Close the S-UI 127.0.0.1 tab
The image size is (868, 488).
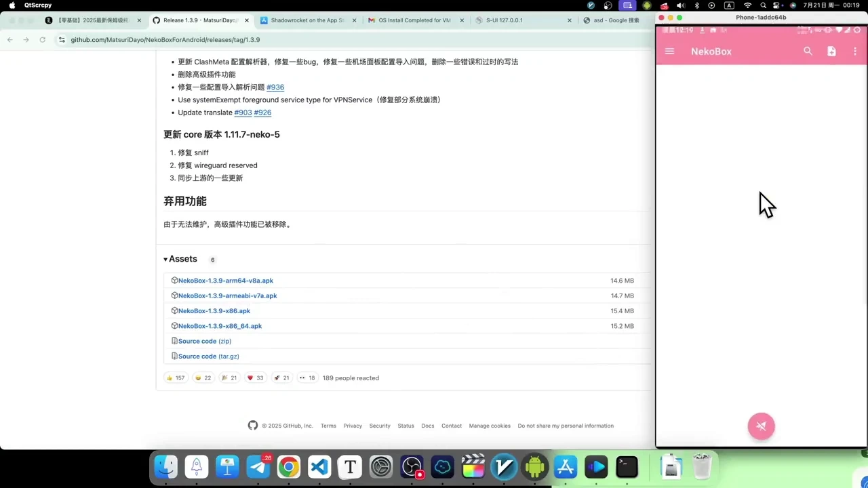point(570,20)
